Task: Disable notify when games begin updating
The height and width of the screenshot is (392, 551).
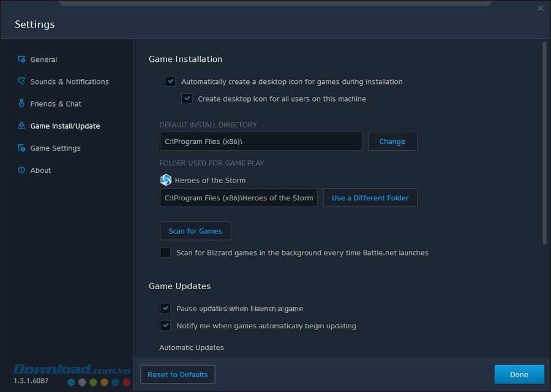Action: (165, 326)
